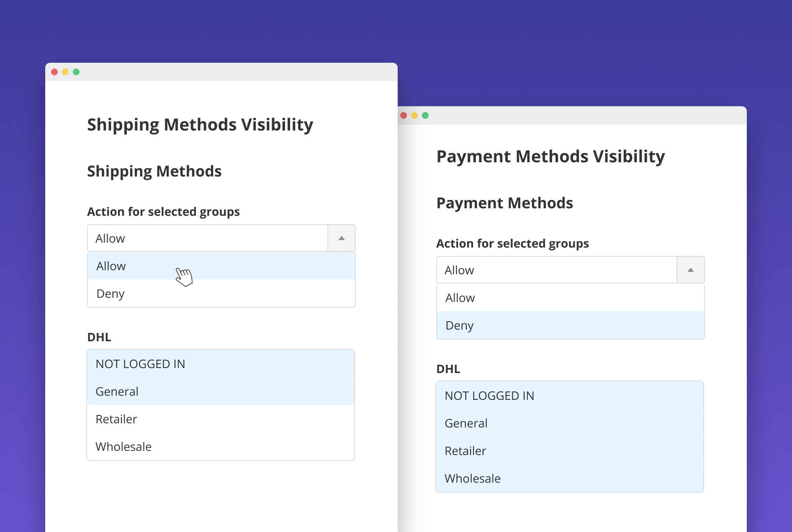Select General group under Shipping DHL
This screenshot has height=532, width=792.
point(221,391)
